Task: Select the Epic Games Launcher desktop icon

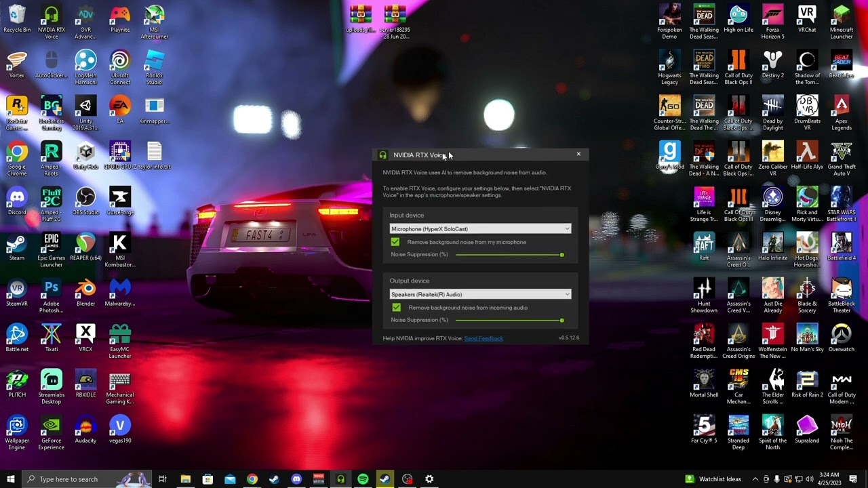Action: pos(52,250)
